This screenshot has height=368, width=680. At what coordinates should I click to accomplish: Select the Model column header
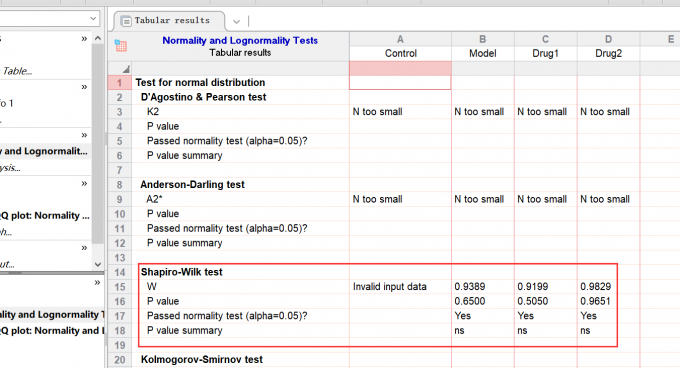point(483,53)
